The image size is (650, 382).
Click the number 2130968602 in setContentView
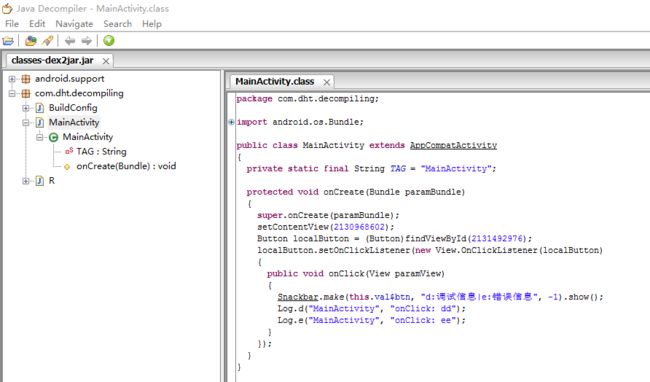click(359, 227)
